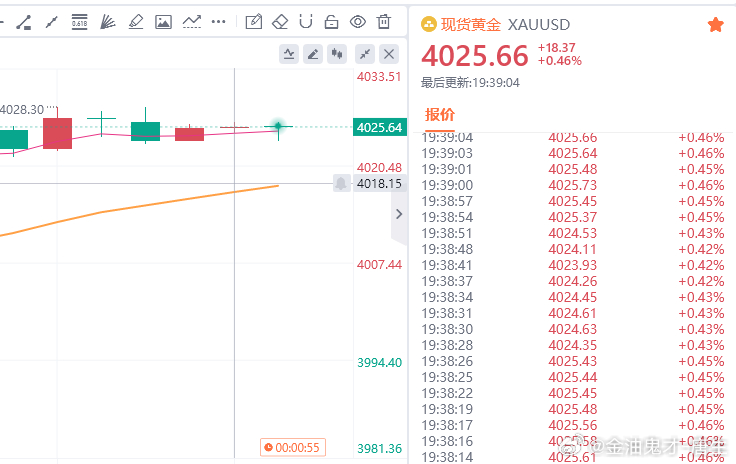Click the last candlestick with glowing dot

[278, 127]
